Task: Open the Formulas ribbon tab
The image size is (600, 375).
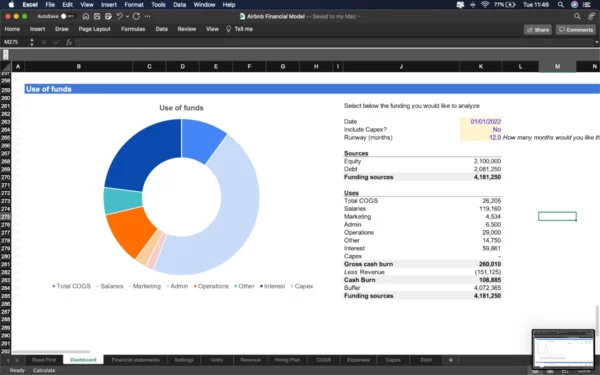Action: point(133,29)
